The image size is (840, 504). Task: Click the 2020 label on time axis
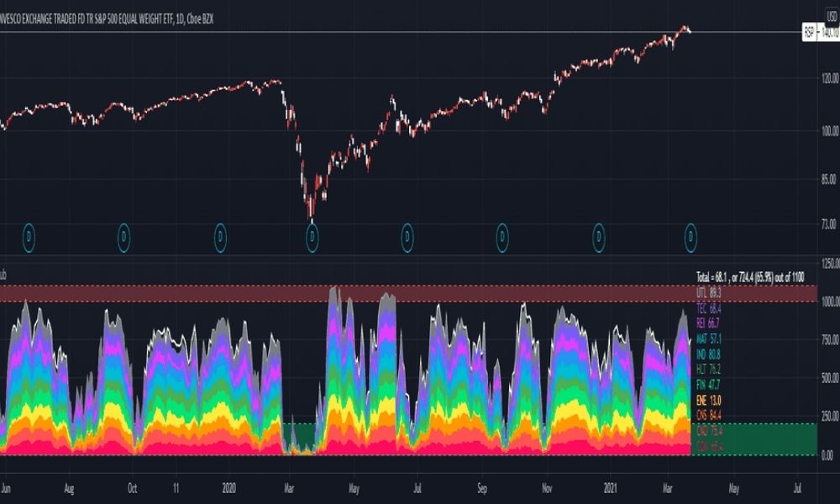click(228, 489)
